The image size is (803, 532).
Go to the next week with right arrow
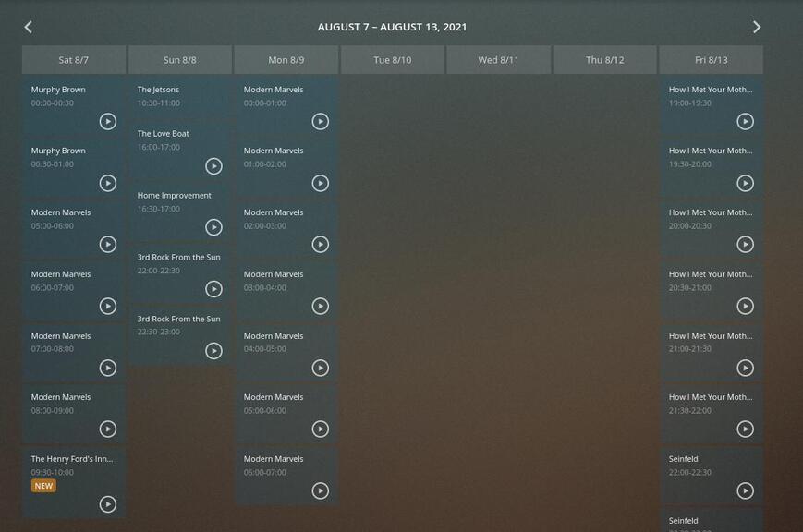pos(757,27)
